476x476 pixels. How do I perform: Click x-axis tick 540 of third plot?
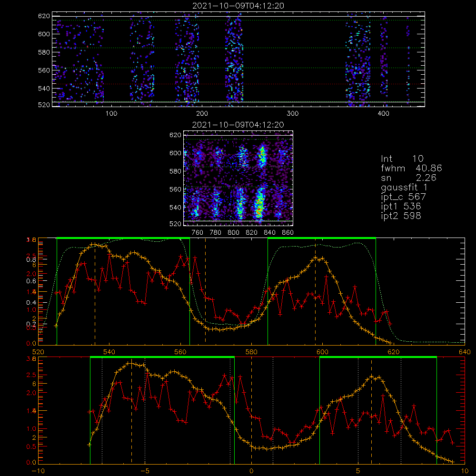click(109, 352)
